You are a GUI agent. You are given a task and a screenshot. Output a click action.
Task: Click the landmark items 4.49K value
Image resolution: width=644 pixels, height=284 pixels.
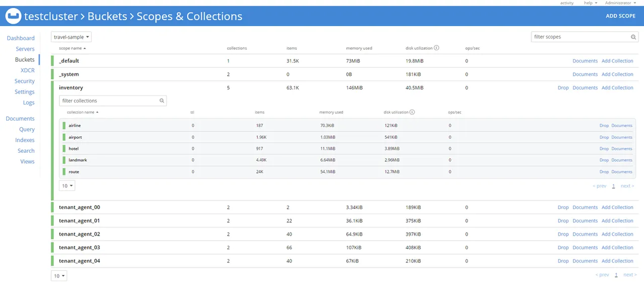(x=261, y=160)
